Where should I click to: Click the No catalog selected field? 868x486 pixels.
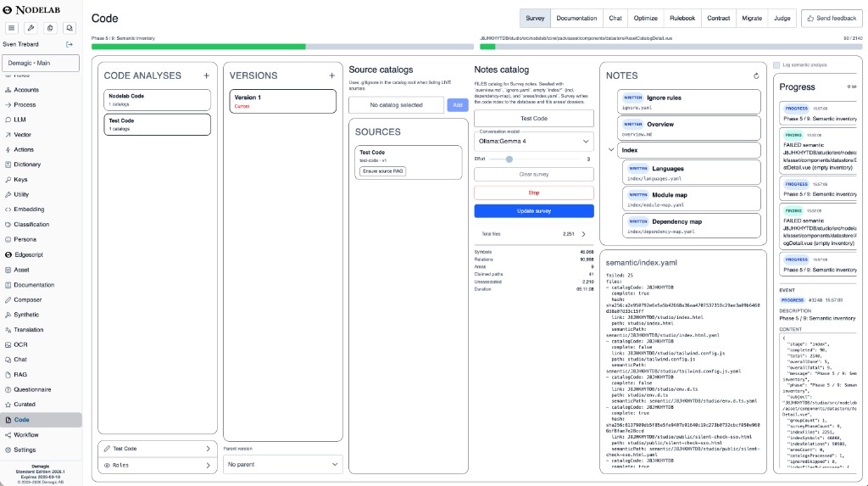(x=397, y=104)
